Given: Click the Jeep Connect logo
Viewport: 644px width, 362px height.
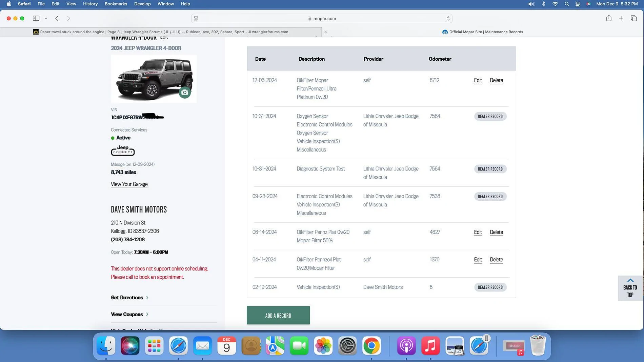Looking at the screenshot, I should pyautogui.click(x=123, y=150).
